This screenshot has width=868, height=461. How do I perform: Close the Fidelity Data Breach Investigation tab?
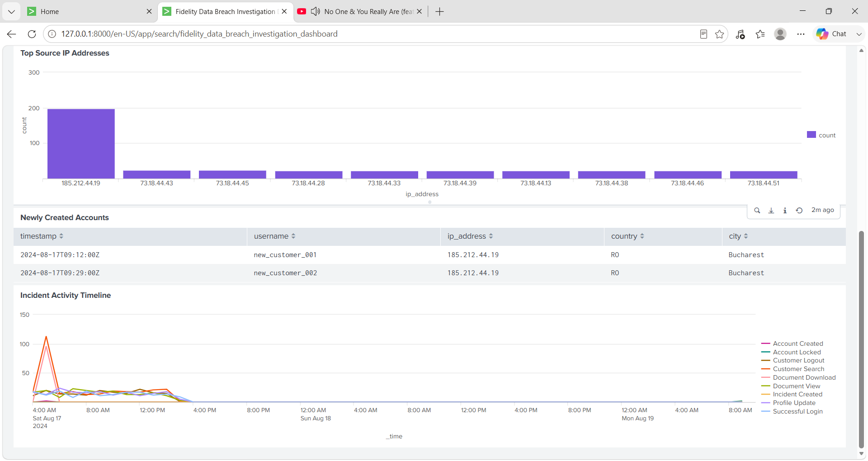[284, 11]
